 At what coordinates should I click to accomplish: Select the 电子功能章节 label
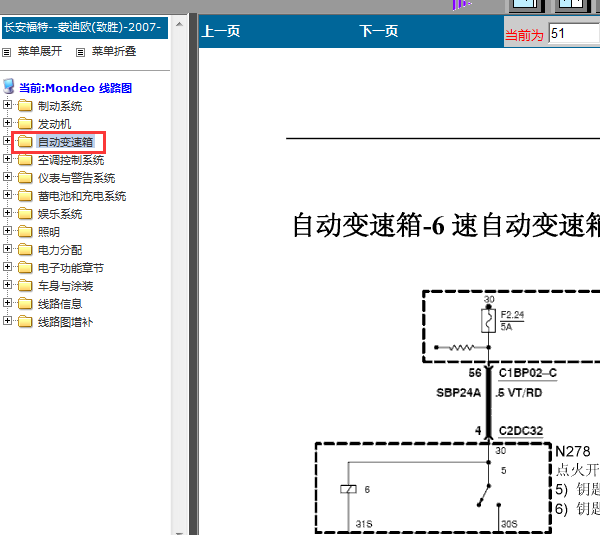tap(71, 268)
